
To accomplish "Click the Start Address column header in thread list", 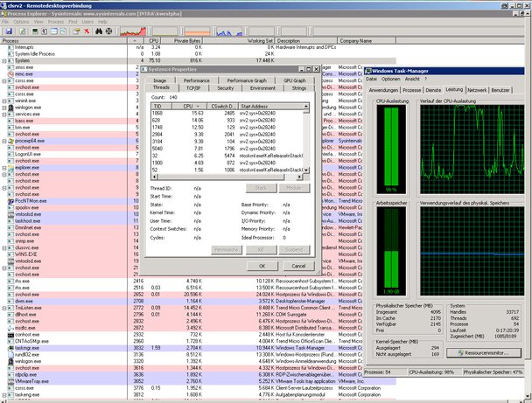I will coord(270,106).
